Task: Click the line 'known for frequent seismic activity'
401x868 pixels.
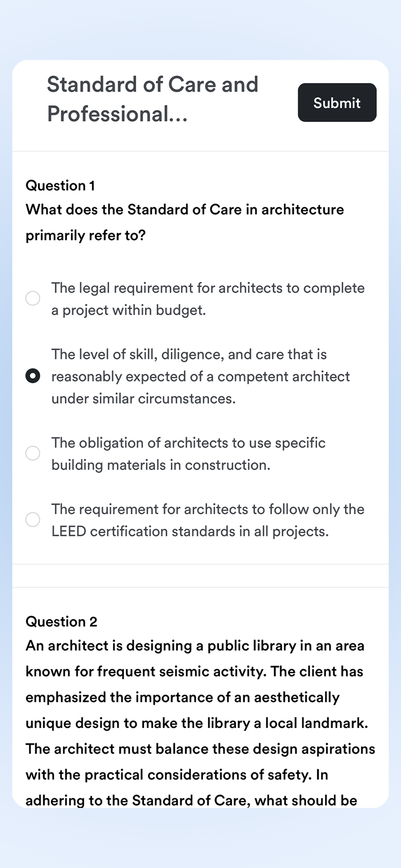Action: click(x=194, y=671)
